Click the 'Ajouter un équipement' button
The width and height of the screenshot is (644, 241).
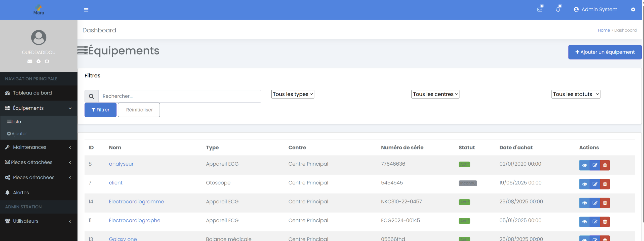click(x=605, y=52)
